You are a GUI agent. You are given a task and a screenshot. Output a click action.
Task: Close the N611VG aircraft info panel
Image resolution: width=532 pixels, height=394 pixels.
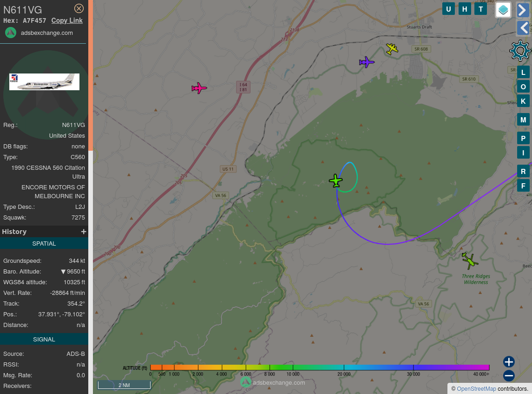tap(79, 8)
